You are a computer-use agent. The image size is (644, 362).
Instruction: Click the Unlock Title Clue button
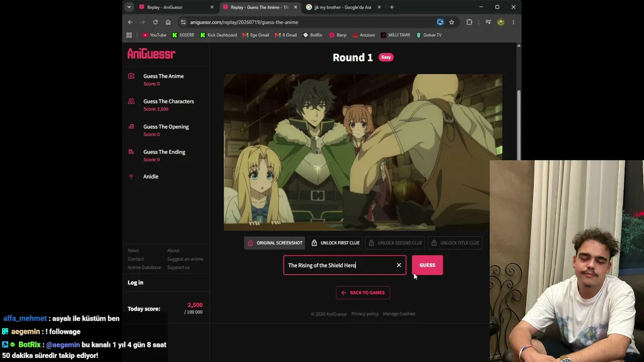click(455, 243)
